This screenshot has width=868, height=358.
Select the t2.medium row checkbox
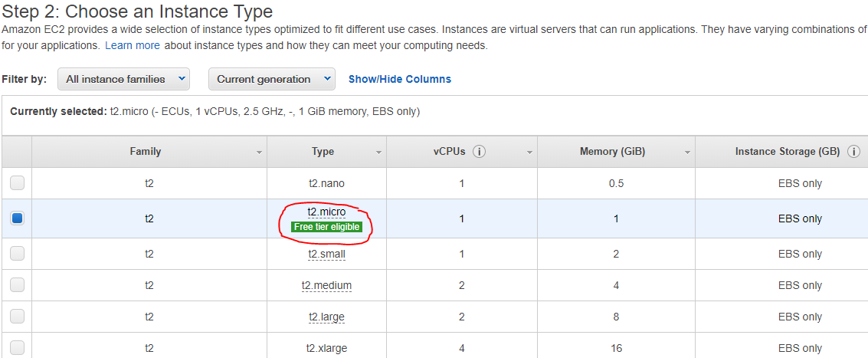coord(17,285)
